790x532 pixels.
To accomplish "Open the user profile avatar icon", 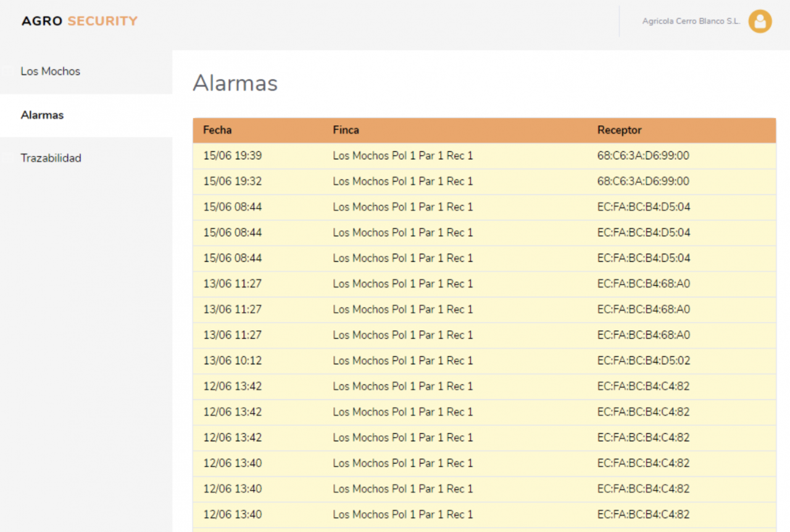I will pyautogui.click(x=760, y=21).
